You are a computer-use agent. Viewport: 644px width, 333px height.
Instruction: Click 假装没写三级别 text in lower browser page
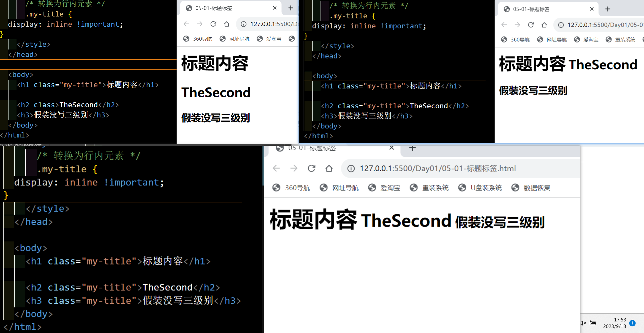tap(500, 222)
